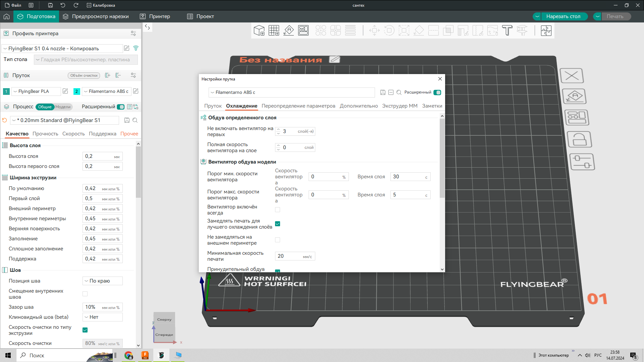This screenshot has height=362, width=644.
Task: Click the filament 2 green color swatch
Action: (x=77, y=92)
